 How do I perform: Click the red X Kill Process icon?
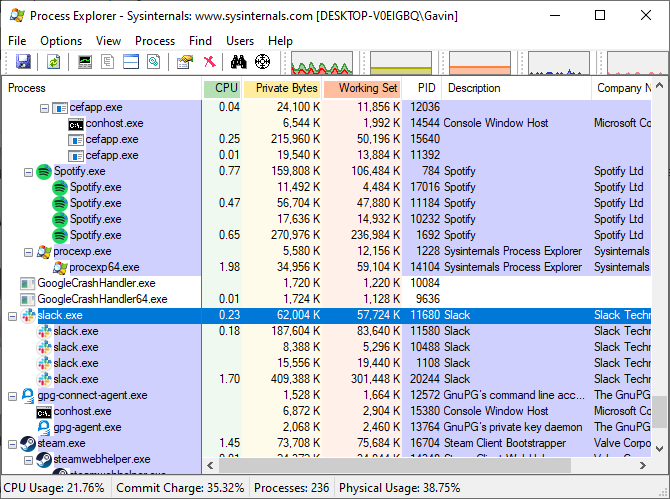click(x=209, y=62)
